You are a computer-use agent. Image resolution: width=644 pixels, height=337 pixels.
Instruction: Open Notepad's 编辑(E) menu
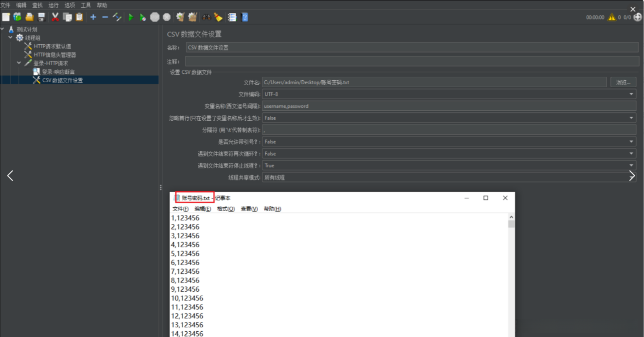click(203, 209)
